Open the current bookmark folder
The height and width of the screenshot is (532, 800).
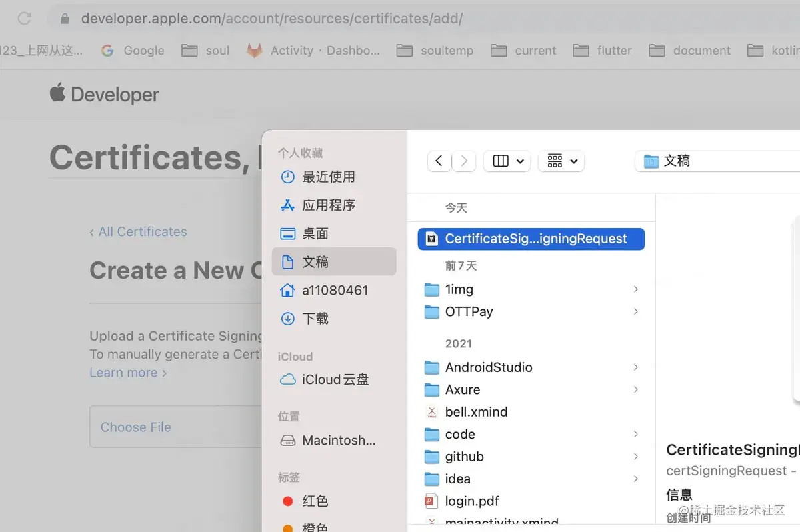tap(523, 51)
